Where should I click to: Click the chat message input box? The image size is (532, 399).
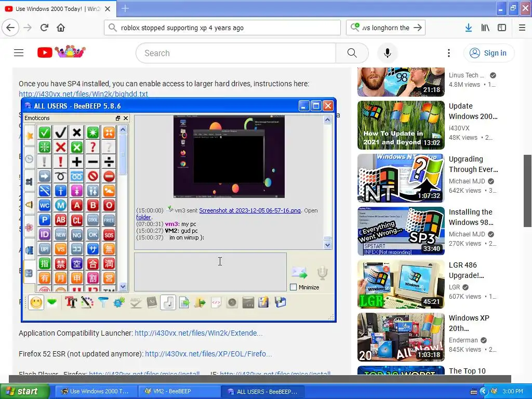click(x=210, y=272)
